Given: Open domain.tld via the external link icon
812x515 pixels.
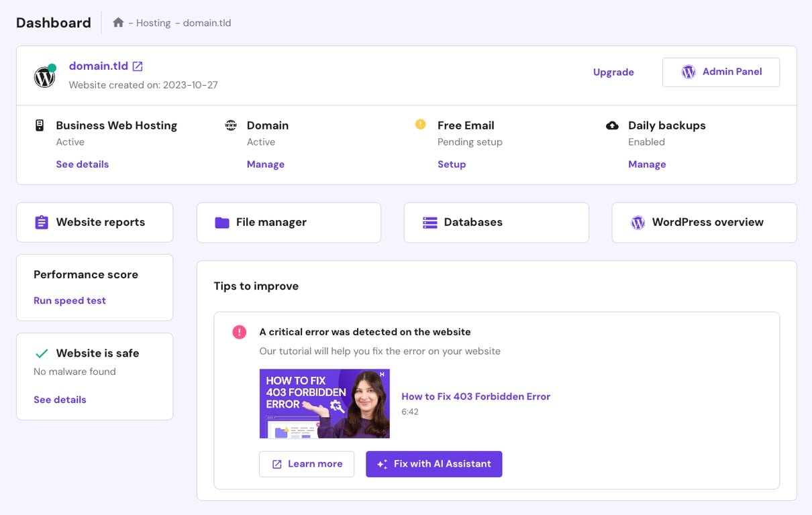Looking at the screenshot, I should point(137,66).
